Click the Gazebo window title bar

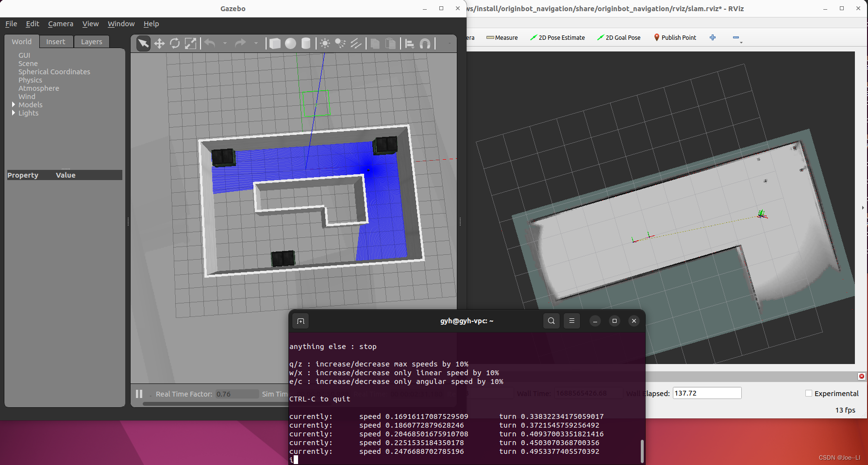(x=233, y=9)
